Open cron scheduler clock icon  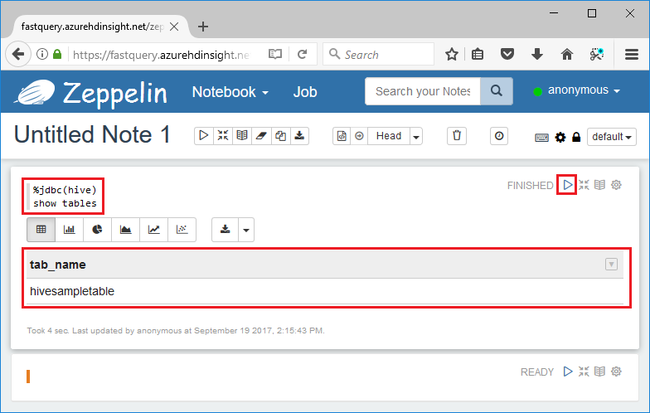click(499, 136)
